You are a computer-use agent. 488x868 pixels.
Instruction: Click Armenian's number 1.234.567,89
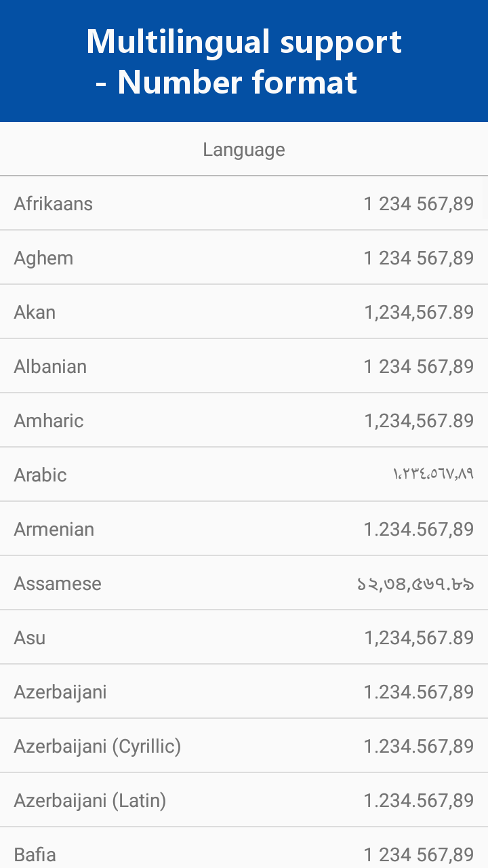click(x=419, y=529)
